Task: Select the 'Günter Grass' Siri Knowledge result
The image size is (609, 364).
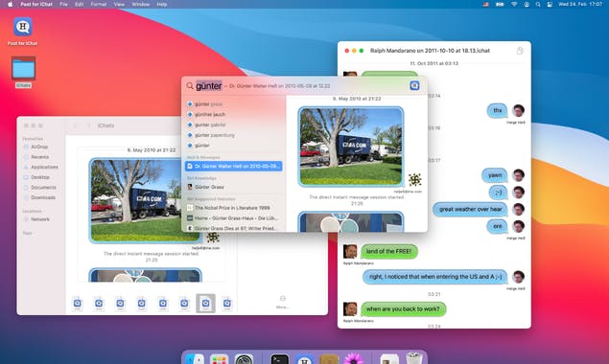Action: click(234, 187)
